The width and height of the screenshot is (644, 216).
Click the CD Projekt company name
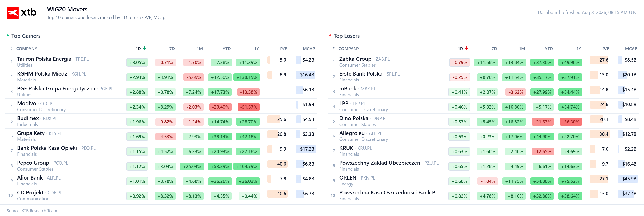click(x=30, y=193)
